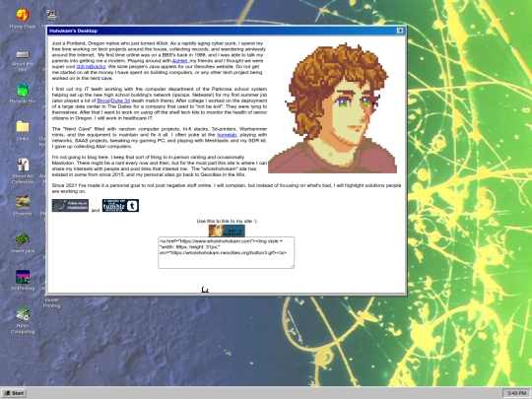Click inside the embed code text box
Image resolution: width=532 pixels, height=399 pixels.
click(227, 253)
